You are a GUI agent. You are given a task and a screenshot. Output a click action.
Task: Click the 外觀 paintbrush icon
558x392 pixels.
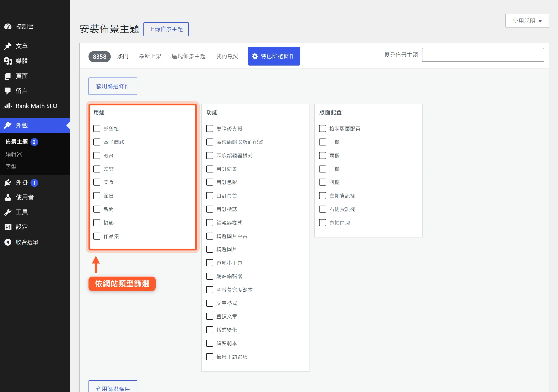8,125
